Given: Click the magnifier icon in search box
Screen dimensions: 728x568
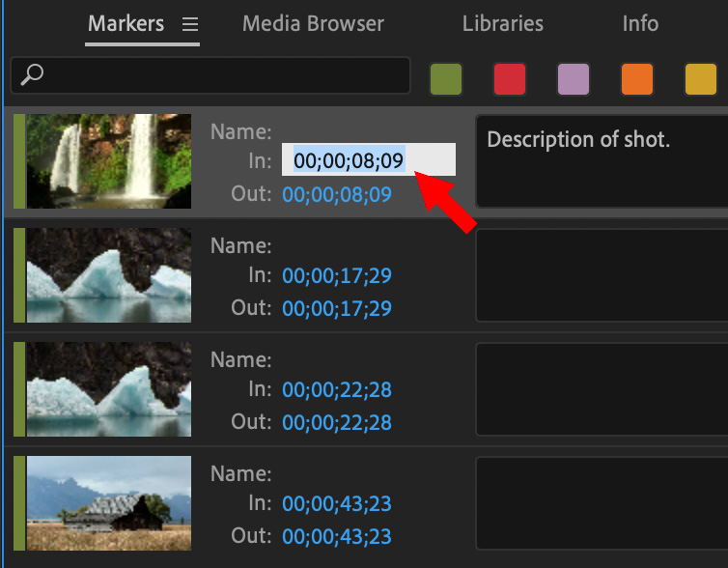Looking at the screenshot, I should 32,75.
